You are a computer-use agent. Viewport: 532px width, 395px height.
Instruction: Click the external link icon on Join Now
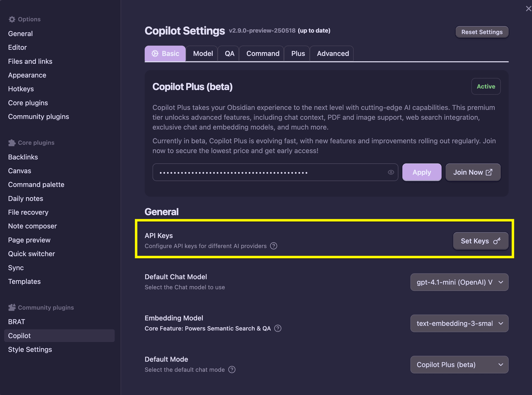click(x=489, y=172)
